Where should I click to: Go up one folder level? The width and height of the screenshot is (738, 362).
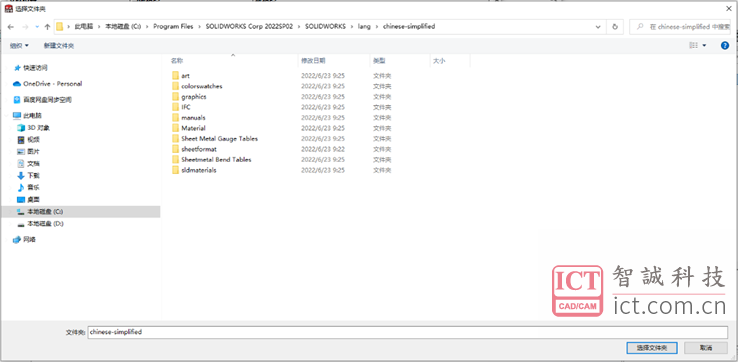click(47, 27)
